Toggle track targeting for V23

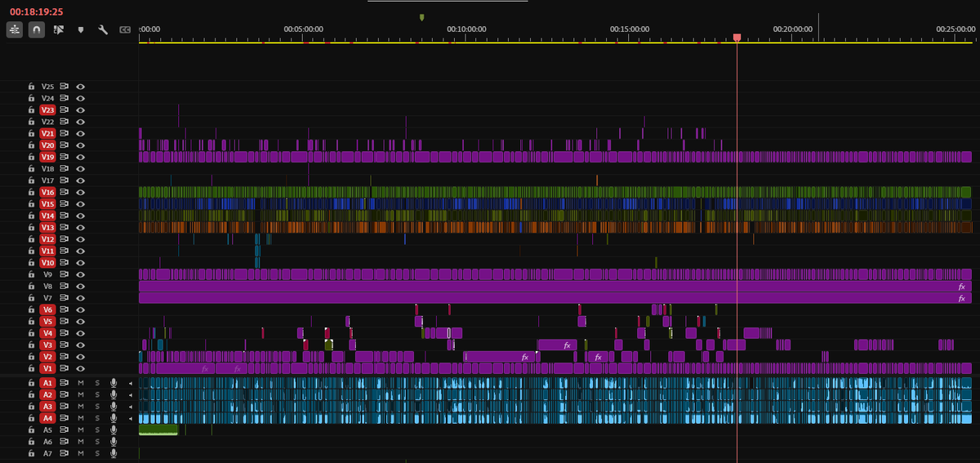pyautogui.click(x=47, y=109)
